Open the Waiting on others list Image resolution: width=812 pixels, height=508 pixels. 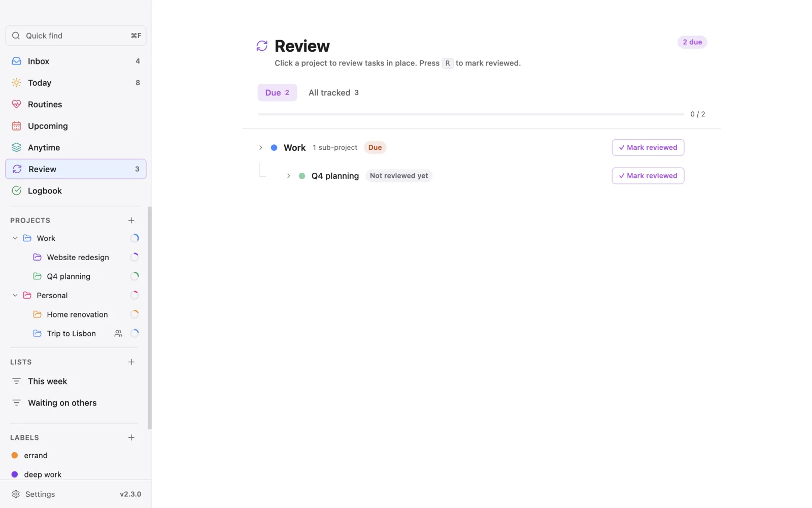point(76,403)
